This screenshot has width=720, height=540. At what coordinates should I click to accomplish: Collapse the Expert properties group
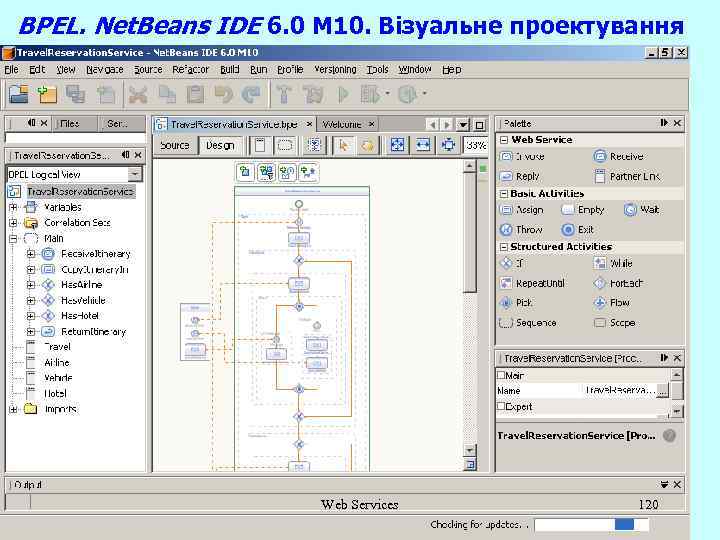501,406
